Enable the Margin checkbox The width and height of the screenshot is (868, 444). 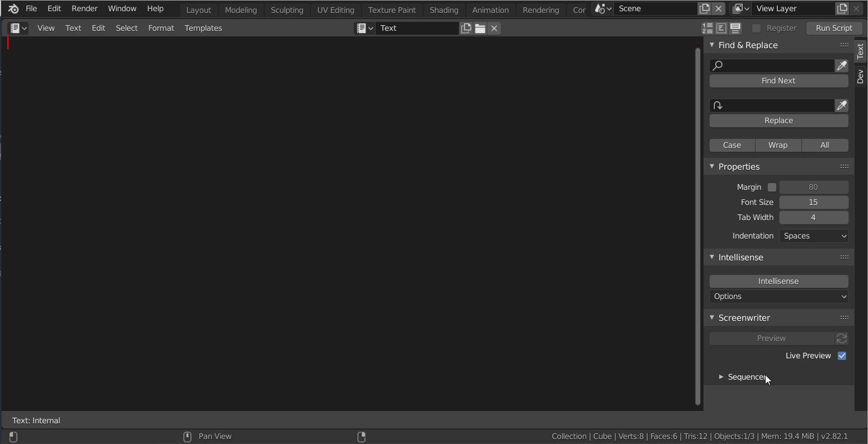(x=772, y=187)
